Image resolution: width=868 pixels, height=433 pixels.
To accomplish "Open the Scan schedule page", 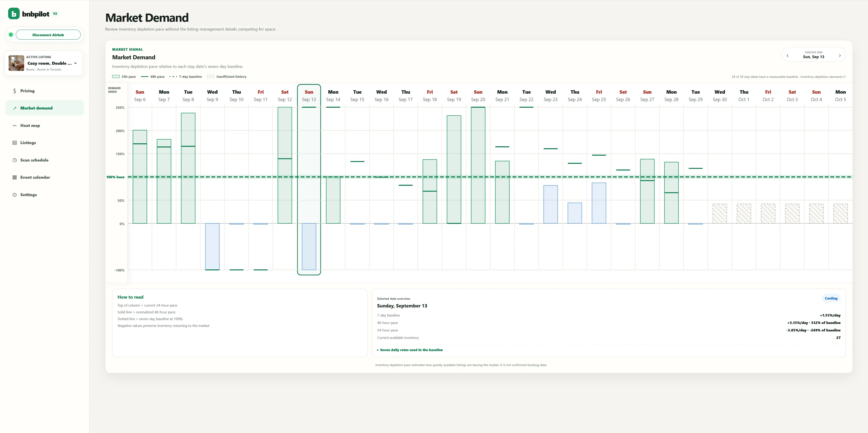I will coord(45,160).
